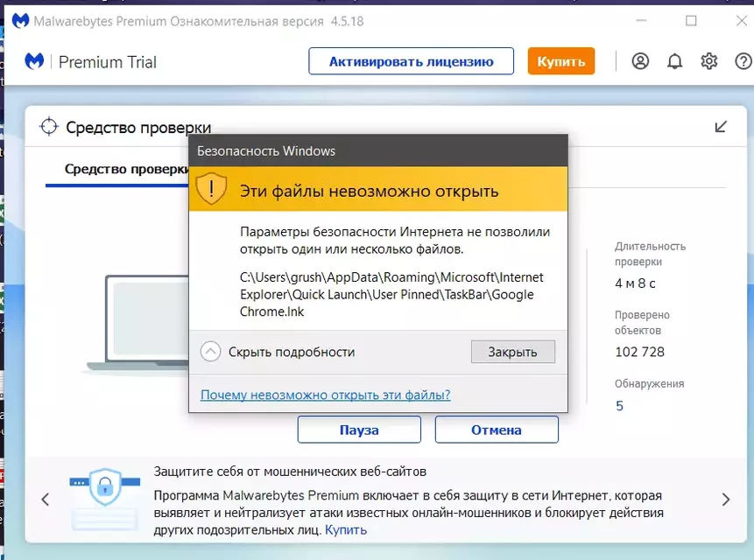Open the account profile icon
This screenshot has height=560, width=754.
(x=640, y=61)
